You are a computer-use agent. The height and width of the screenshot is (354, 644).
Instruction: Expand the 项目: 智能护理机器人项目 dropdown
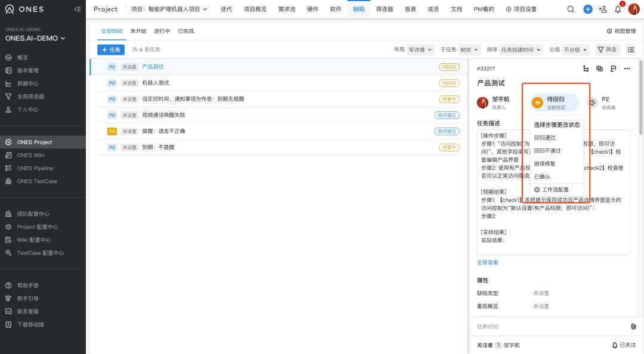(x=169, y=9)
